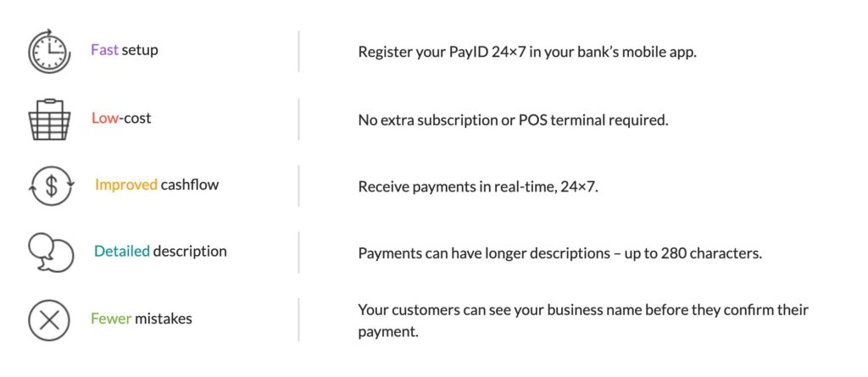Viewport: 868px width, 377px height.
Task: Click the No extra subscription text
Action: pos(513,120)
